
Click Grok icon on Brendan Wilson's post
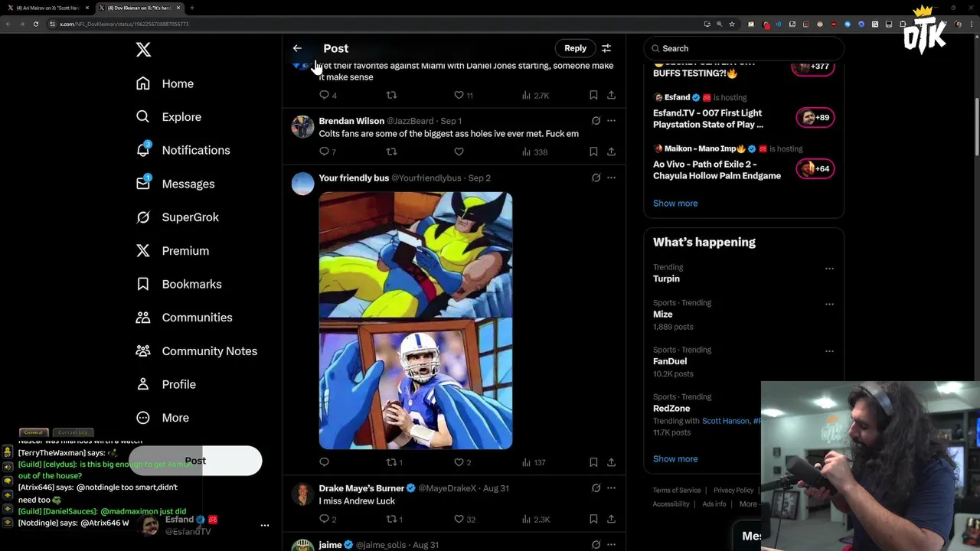(x=596, y=121)
